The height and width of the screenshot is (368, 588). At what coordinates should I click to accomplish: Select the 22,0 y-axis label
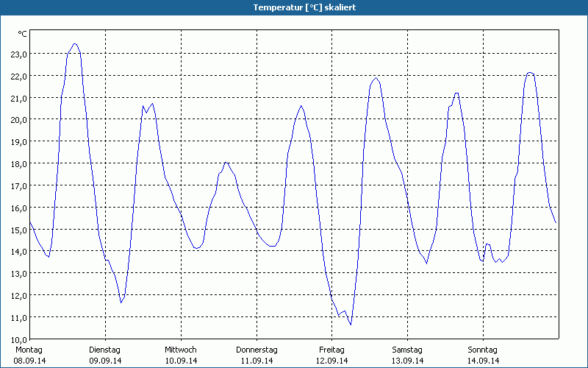coord(18,77)
